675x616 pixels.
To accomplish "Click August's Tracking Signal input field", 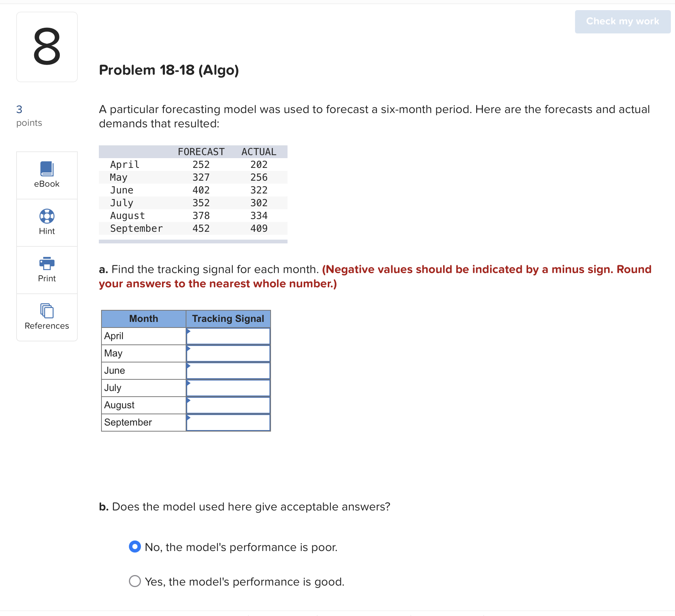I will click(228, 405).
